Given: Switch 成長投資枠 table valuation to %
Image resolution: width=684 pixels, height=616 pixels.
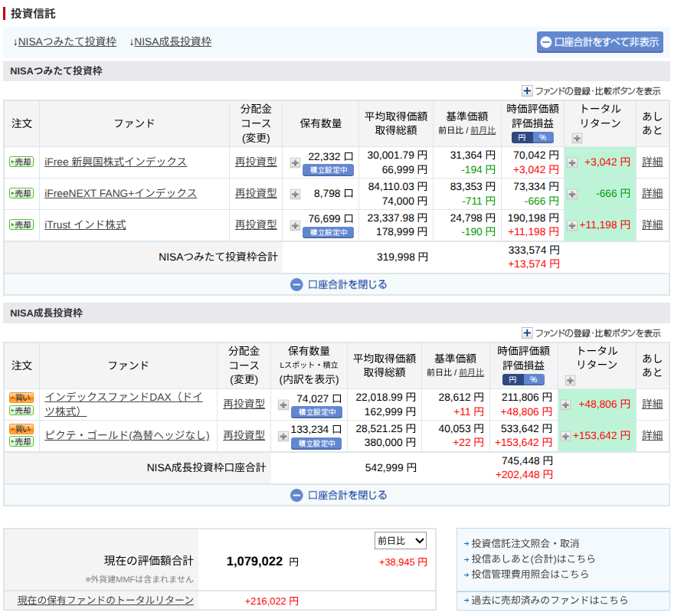Looking at the screenshot, I should coord(534,380).
